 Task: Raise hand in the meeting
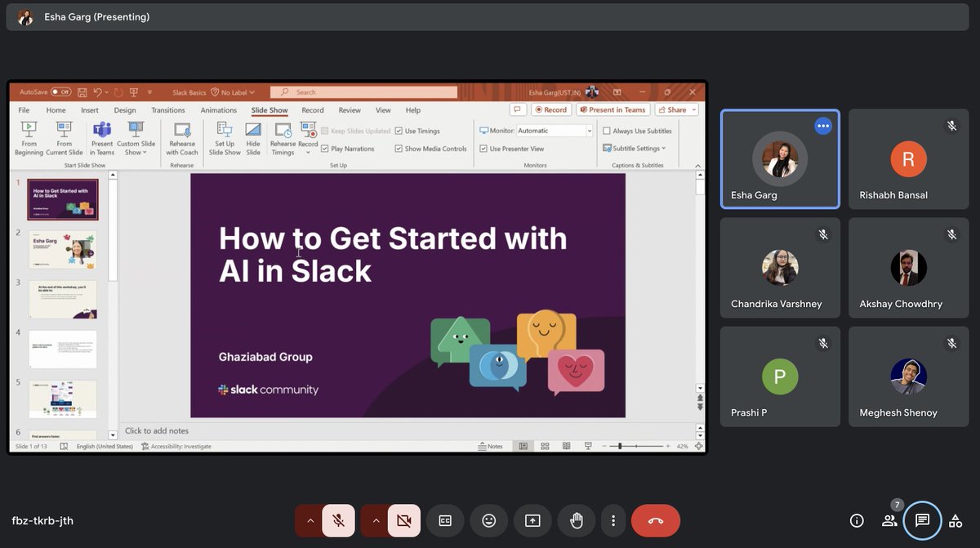[x=577, y=520]
